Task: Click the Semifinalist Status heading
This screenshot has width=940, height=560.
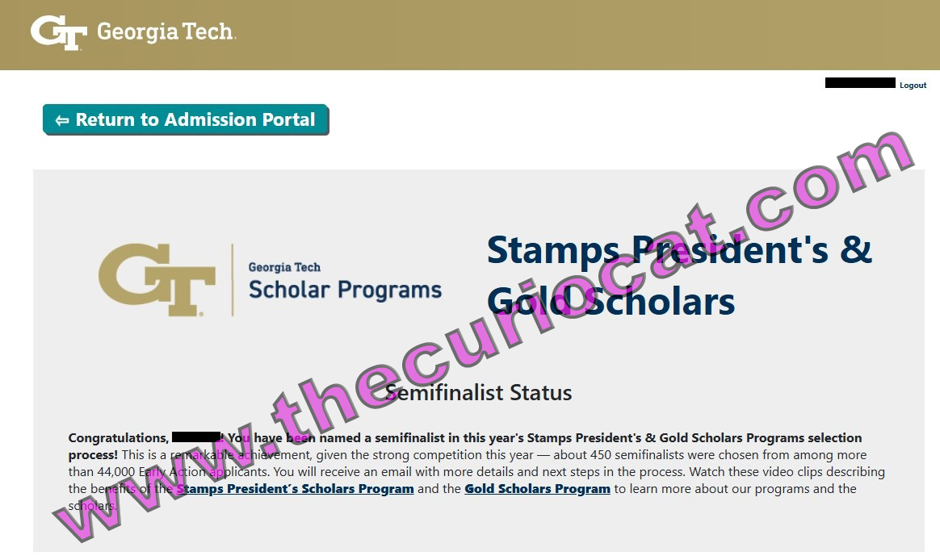Action: click(478, 393)
